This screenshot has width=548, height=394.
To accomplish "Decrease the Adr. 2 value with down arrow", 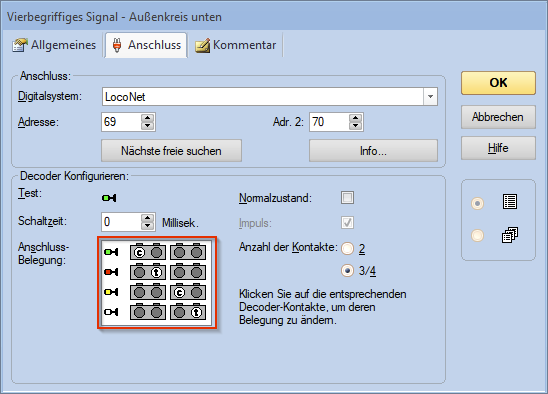I will pyautogui.click(x=355, y=126).
